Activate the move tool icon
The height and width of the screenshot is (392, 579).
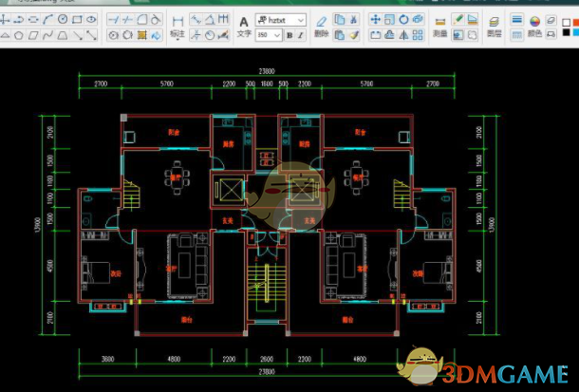(375, 19)
